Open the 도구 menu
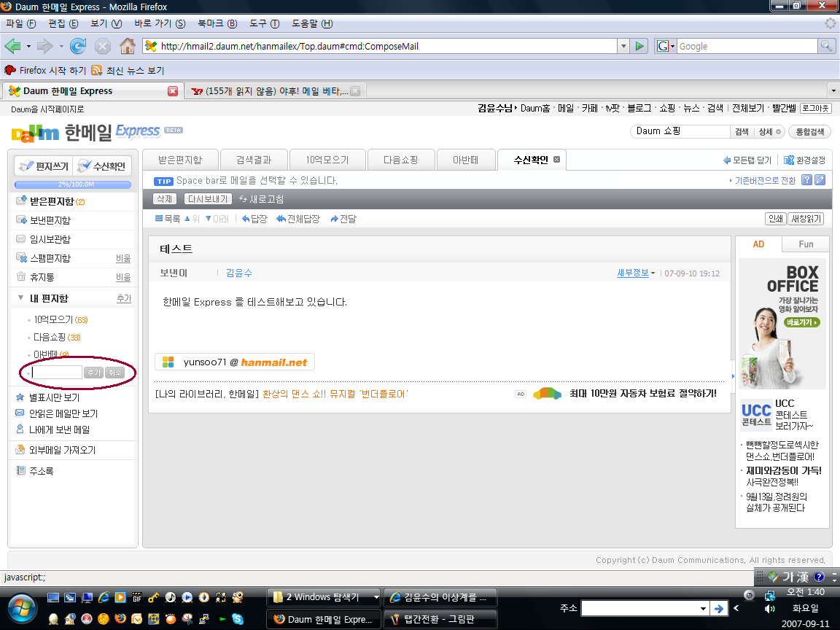The image size is (840, 630). click(264, 23)
